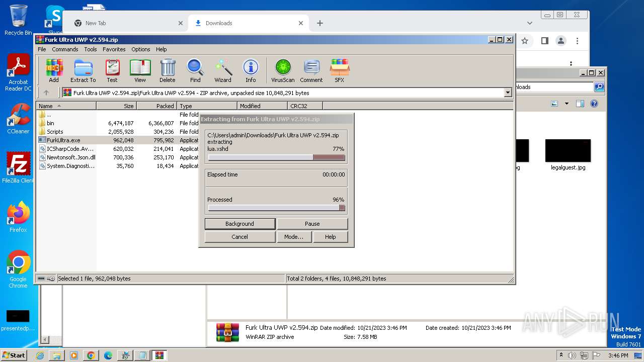The width and height of the screenshot is (644, 362).
Task: Select the ICSharpCode.Av... file row
Action: tap(118, 149)
